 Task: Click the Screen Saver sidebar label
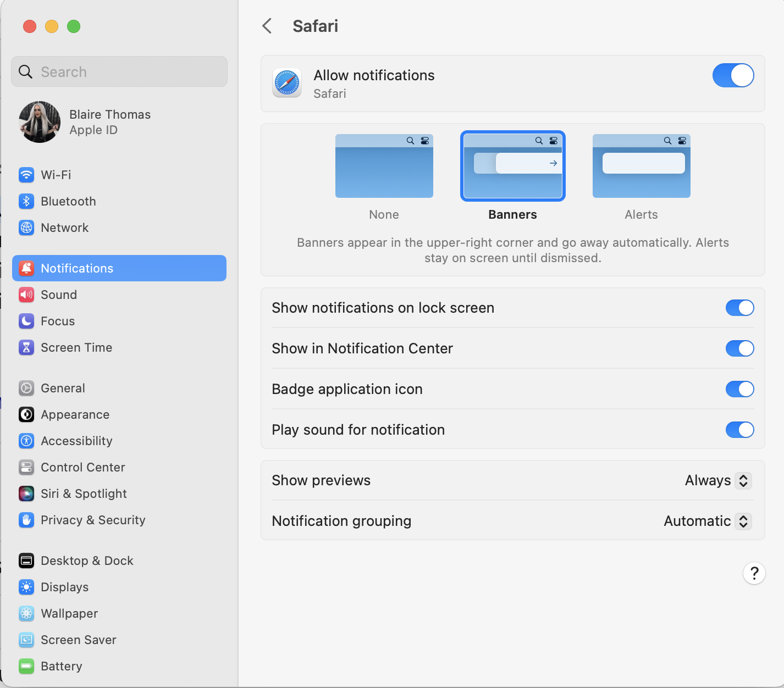coord(79,640)
